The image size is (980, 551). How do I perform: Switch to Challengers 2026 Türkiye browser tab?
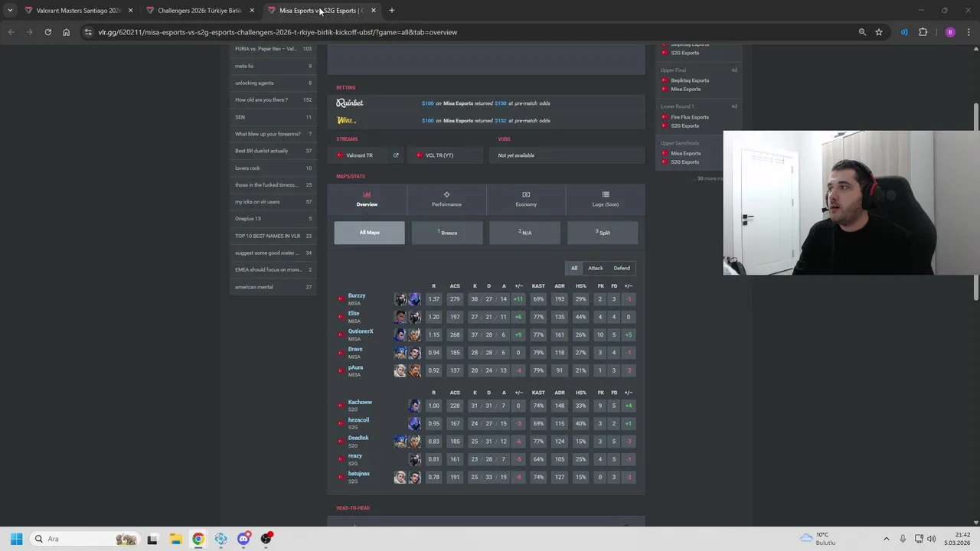tap(200, 11)
